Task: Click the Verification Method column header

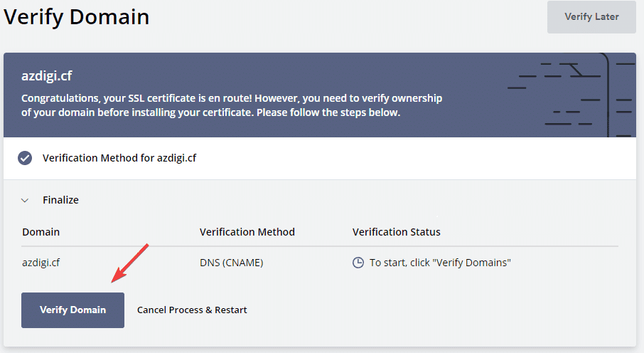Action: tap(247, 232)
